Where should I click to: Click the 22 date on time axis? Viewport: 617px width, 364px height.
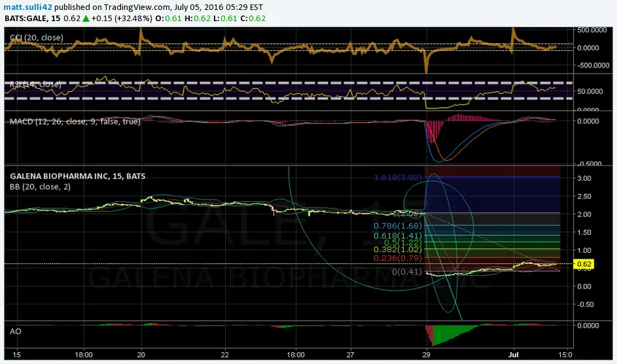pyautogui.click(x=224, y=355)
